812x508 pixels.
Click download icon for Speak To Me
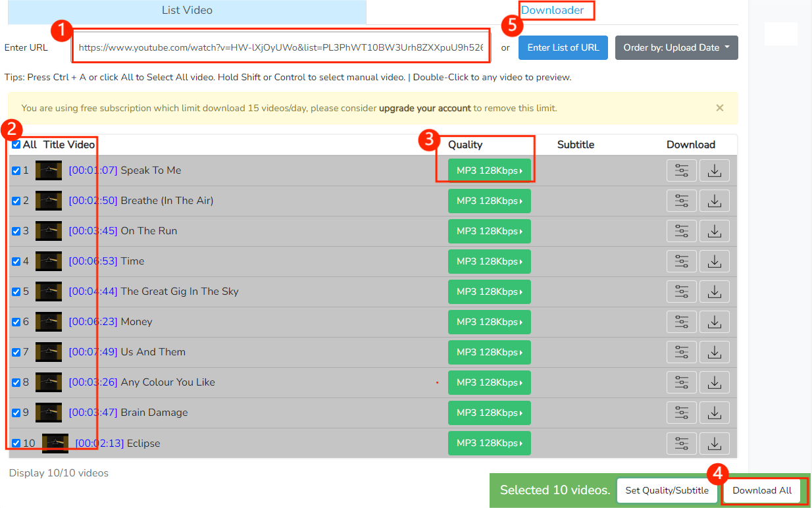click(x=715, y=170)
